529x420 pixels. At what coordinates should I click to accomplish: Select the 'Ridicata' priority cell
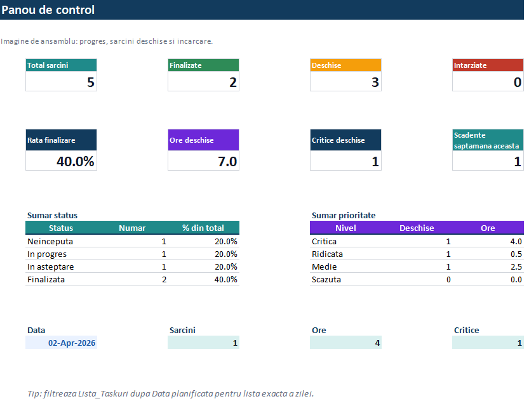click(x=346, y=254)
